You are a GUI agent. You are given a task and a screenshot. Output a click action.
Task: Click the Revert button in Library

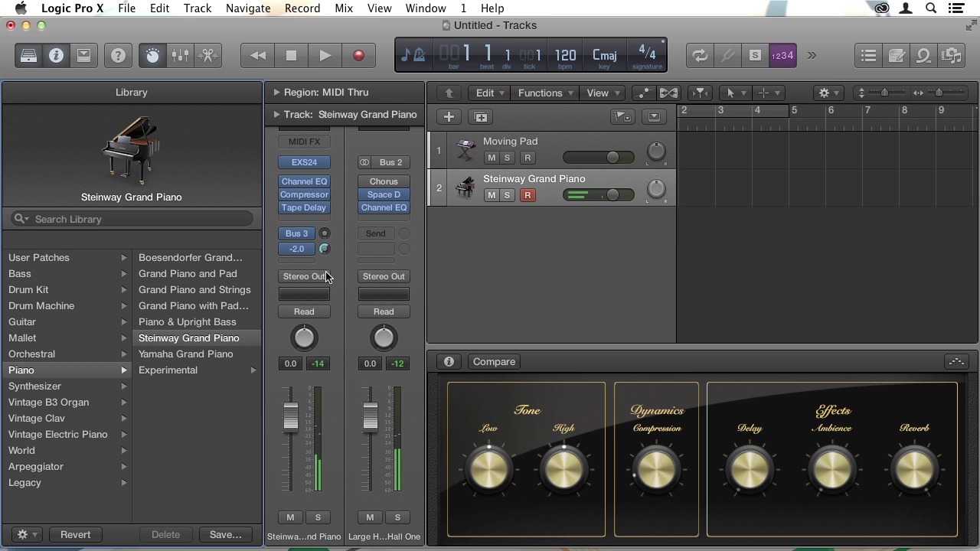point(75,535)
